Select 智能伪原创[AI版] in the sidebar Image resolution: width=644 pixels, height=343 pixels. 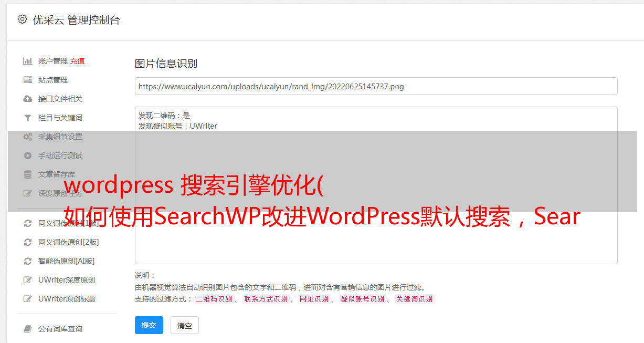click(x=67, y=261)
